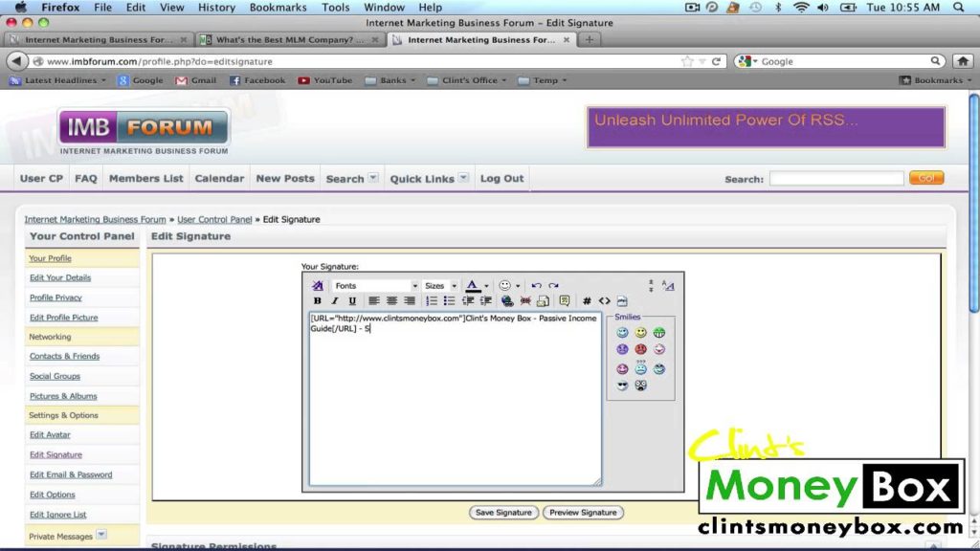Insert an ordered numbered list
The width and height of the screenshot is (980, 551).
coord(432,301)
